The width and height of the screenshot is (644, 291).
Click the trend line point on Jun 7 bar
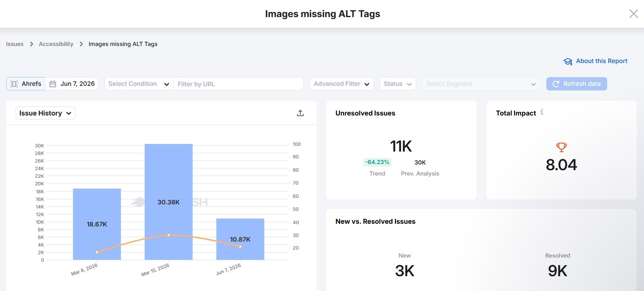tap(240, 247)
